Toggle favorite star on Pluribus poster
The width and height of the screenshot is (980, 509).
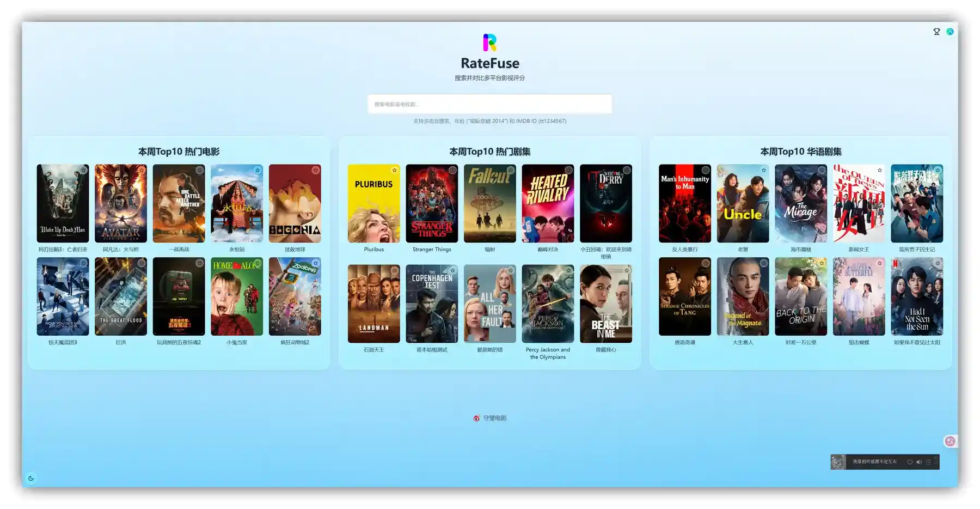coord(395,171)
